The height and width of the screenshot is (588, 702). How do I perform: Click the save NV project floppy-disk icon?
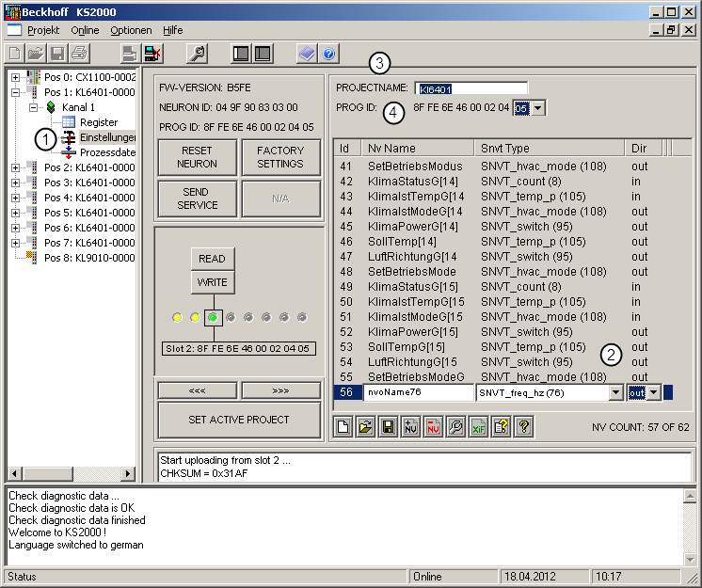[x=388, y=427]
